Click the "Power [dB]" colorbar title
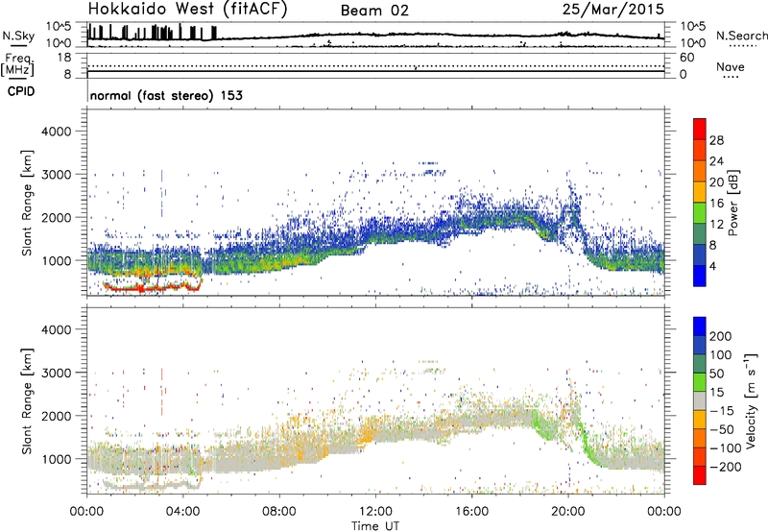768x532 pixels. coord(733,203)
